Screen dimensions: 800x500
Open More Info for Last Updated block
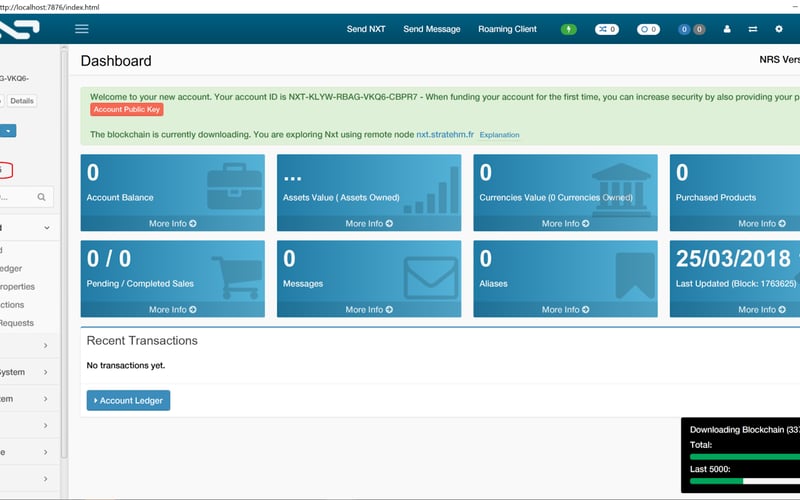(762, 310)
